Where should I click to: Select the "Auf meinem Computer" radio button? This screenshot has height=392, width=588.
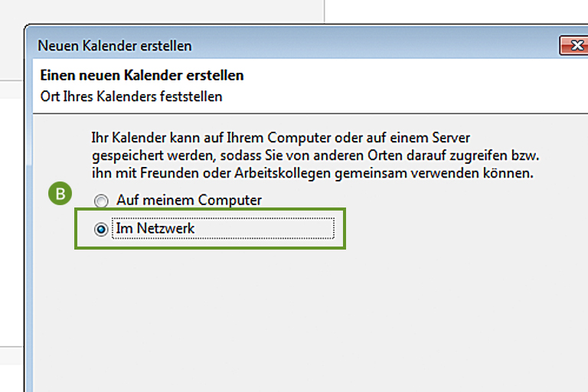point(101,201)
